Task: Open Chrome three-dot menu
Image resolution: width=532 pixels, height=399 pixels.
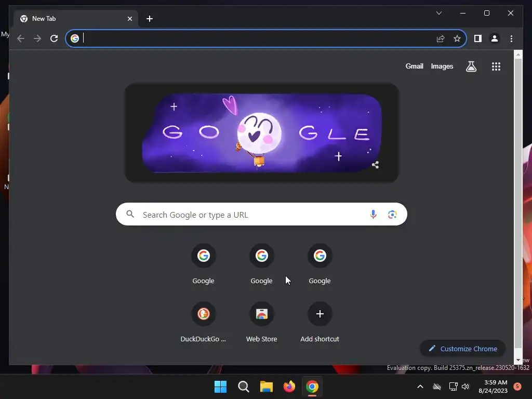Action: pos(511,38)
